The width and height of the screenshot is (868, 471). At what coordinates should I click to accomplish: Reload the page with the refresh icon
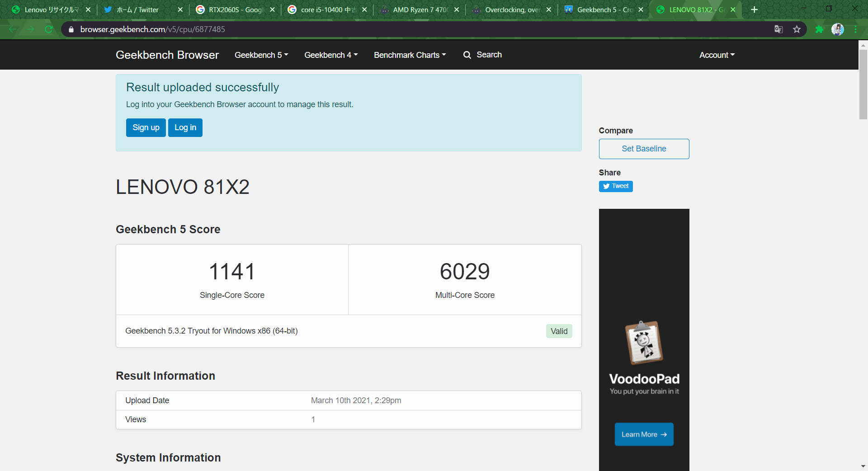point(49,29)
